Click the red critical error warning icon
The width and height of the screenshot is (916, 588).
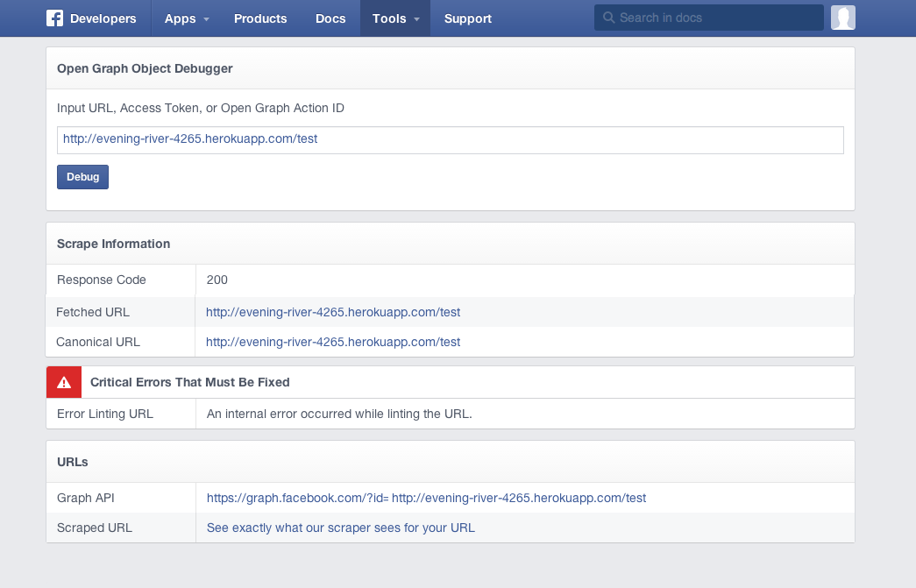64,382
